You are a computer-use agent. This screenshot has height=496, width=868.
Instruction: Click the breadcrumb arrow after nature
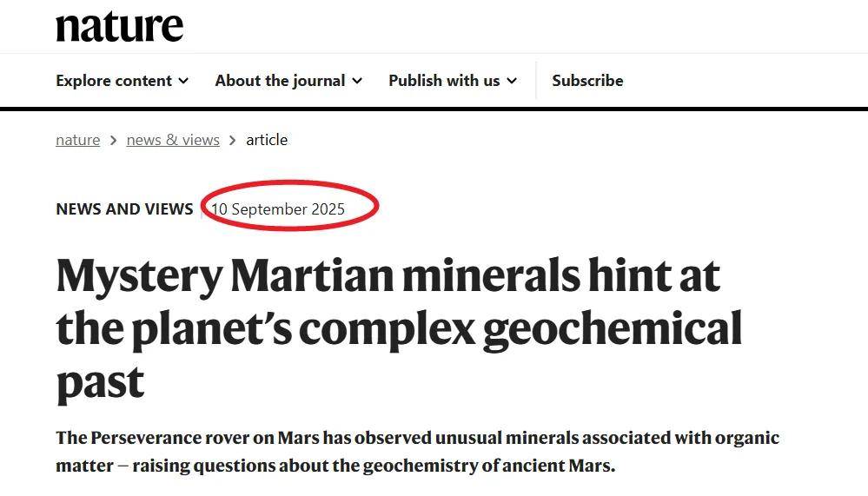pyautogui.click(x=113, y=140)
